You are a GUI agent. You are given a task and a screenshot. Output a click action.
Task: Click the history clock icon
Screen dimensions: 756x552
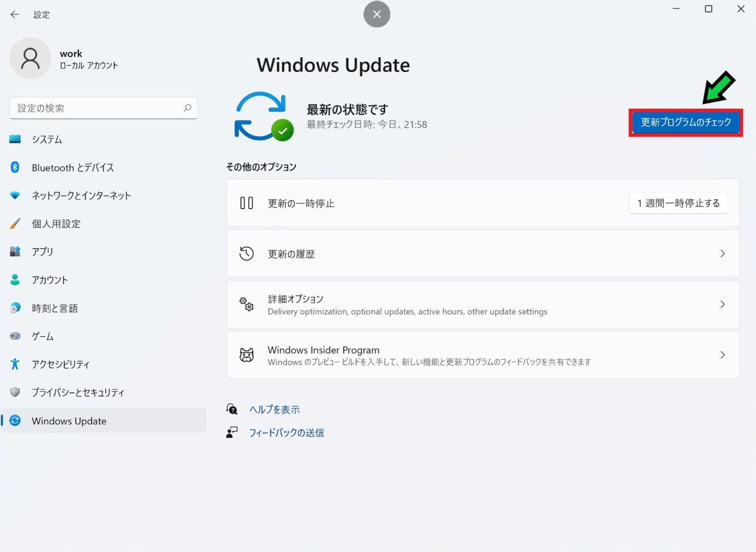[x=247, y=253]
